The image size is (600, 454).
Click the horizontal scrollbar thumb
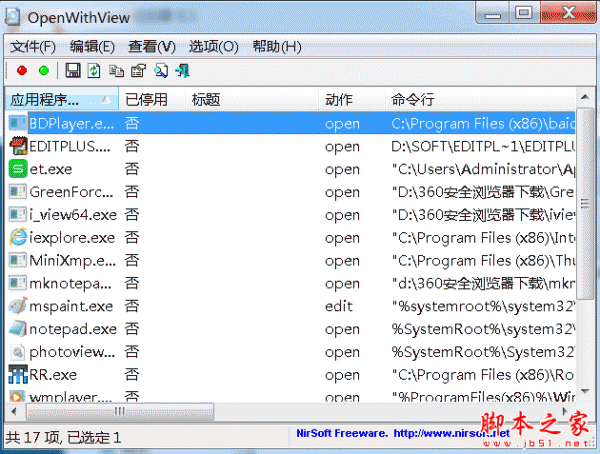tap(120, 412)
